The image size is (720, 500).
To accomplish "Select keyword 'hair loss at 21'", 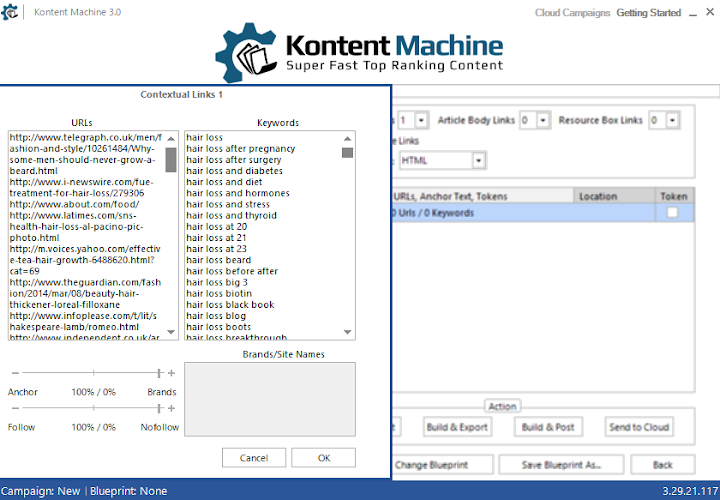I will pos(216,238).
